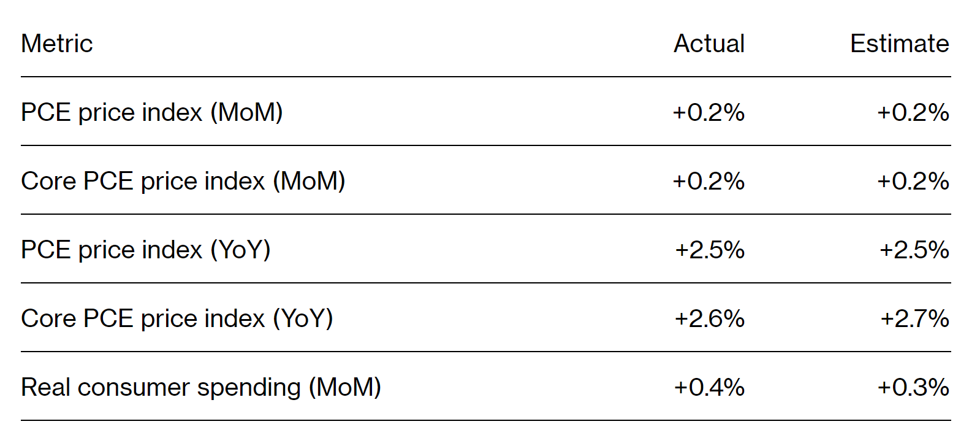Select the Core PCE price index (YoY) label

(177, 319)
